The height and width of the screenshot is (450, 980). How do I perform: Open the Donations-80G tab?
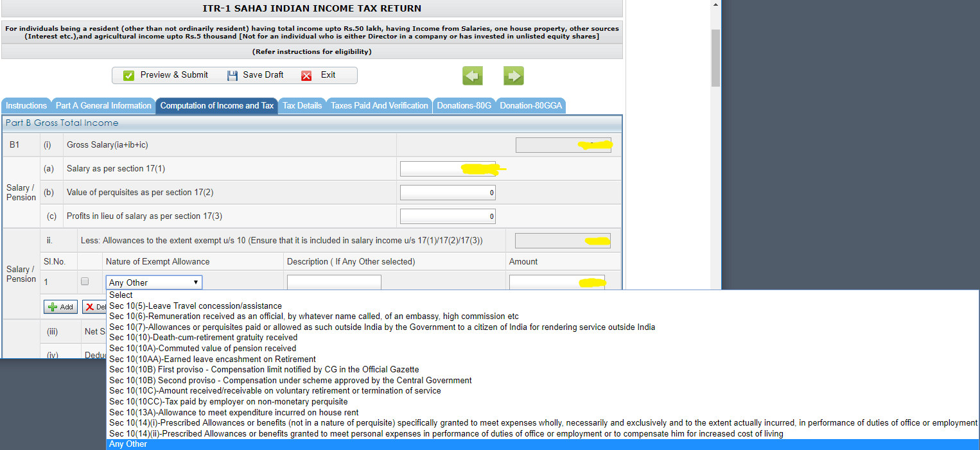[x=464, y=105]
